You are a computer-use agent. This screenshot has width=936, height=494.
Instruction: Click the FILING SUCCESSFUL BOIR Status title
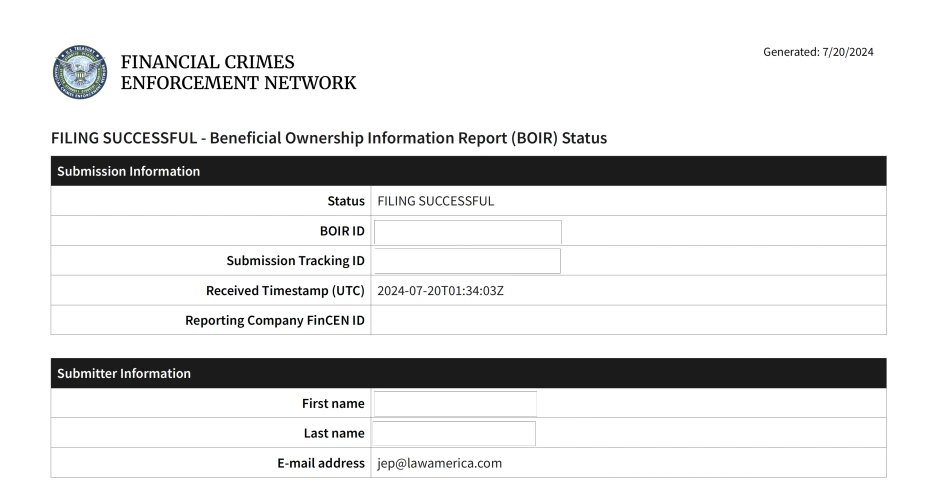coord(328,139)
